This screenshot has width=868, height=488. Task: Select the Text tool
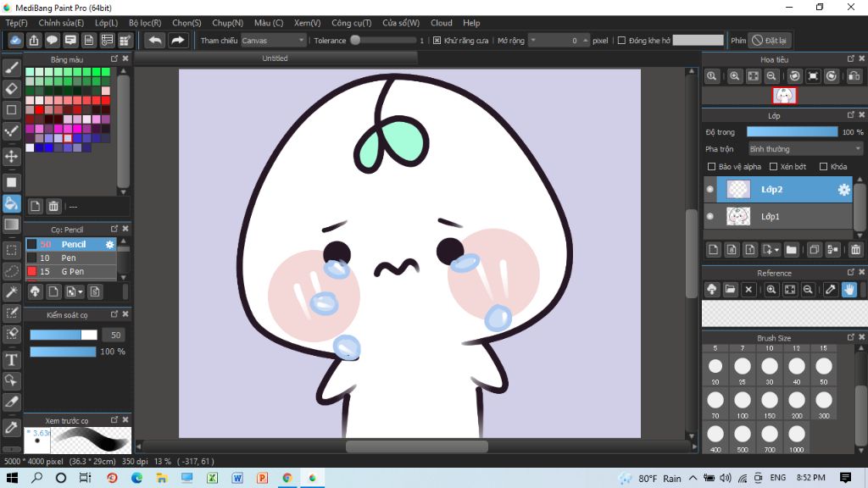(x=12, y=360)
